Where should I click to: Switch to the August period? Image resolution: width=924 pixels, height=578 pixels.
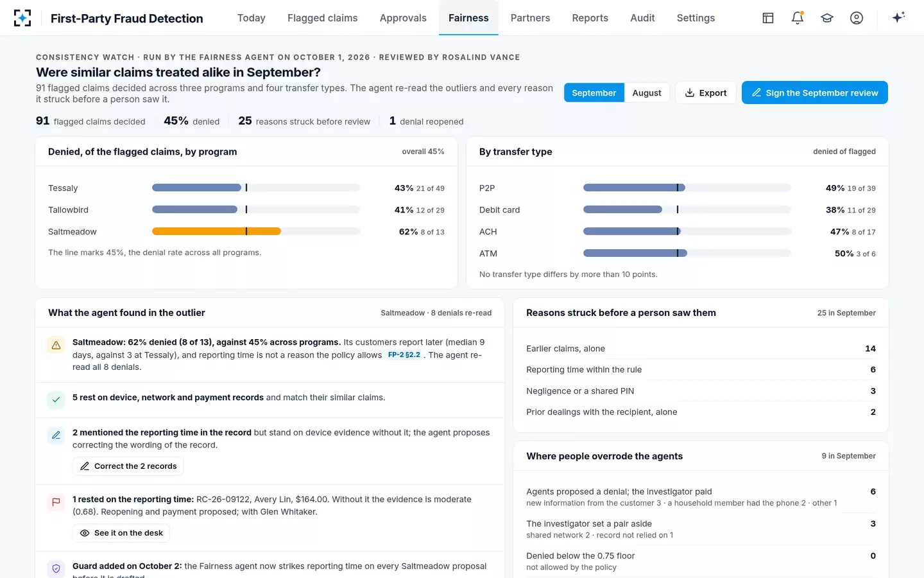pos(647,92)
